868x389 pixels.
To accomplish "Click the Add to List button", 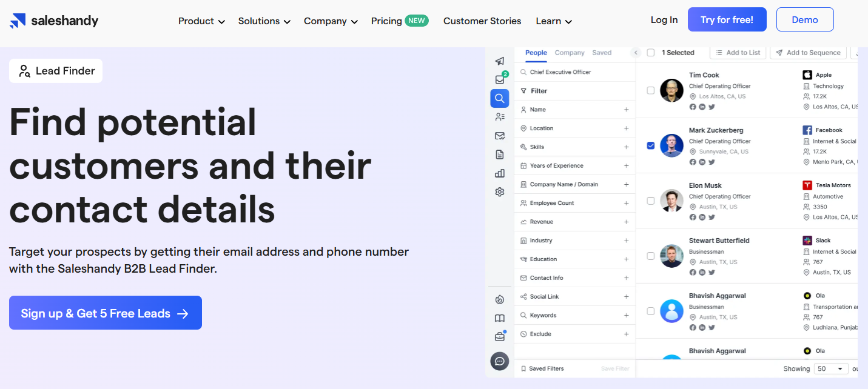I will coord(738,53).
